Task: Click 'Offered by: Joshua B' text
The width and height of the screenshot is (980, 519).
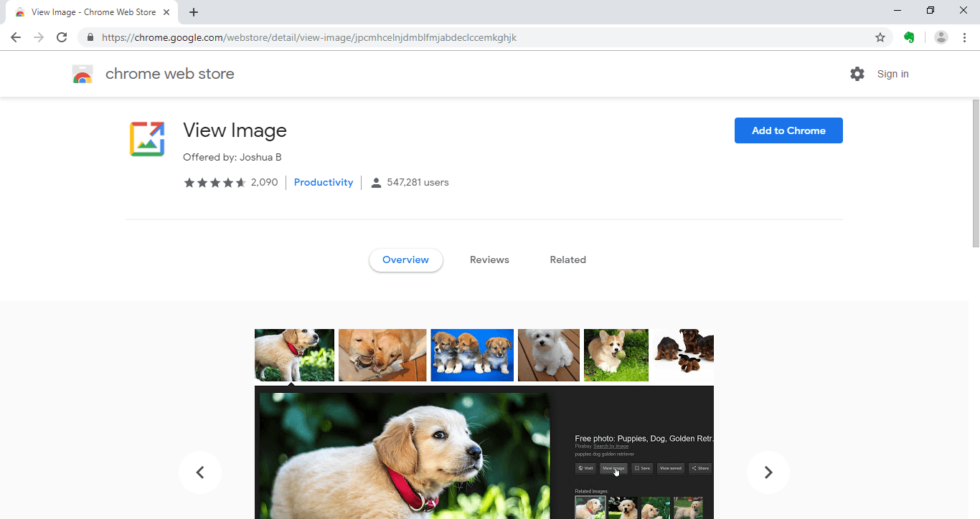Action: click(232, 157)
